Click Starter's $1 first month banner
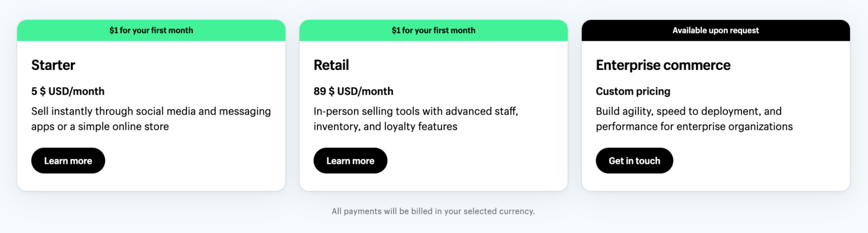The height and width of the screenshot is (233, 868). coord(151,30)
